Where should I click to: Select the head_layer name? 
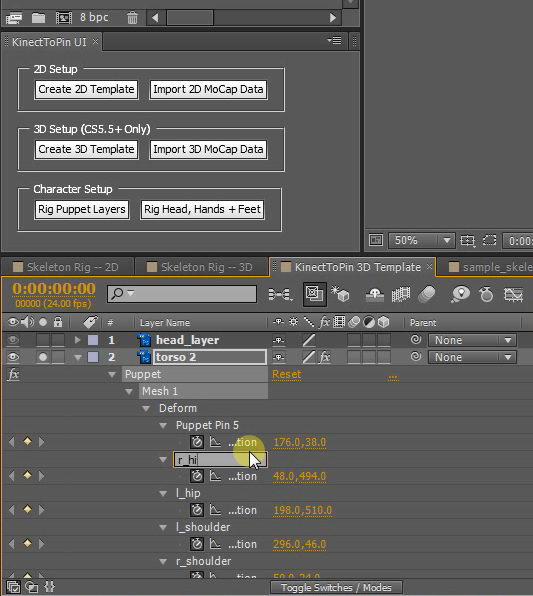point(187,340)
